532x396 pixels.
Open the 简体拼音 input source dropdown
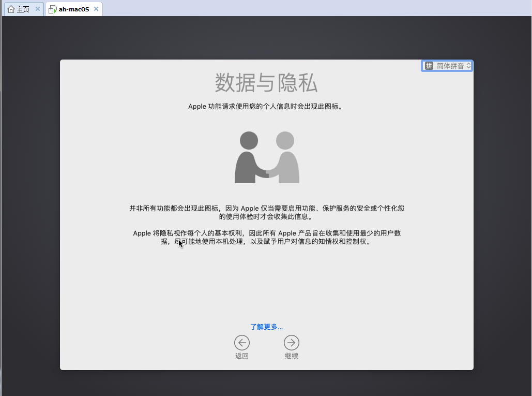450,66
